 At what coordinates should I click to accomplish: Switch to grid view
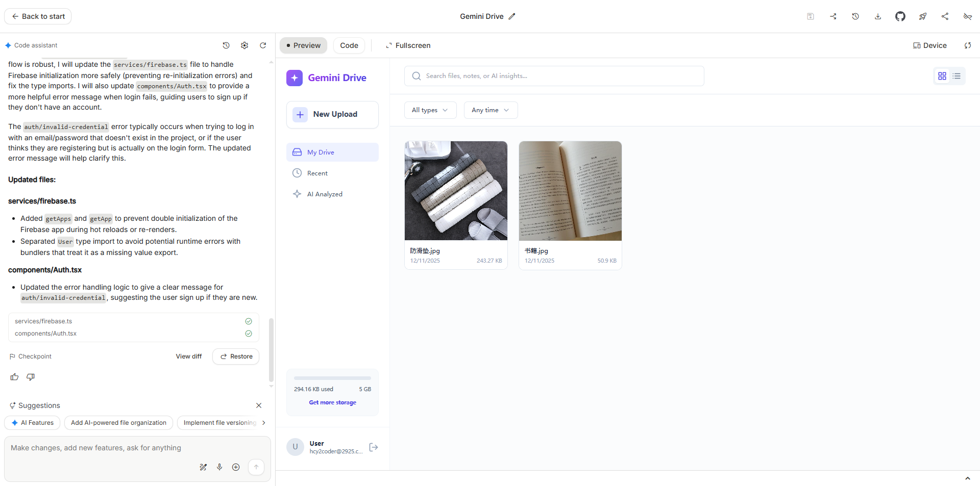point(942,76)
